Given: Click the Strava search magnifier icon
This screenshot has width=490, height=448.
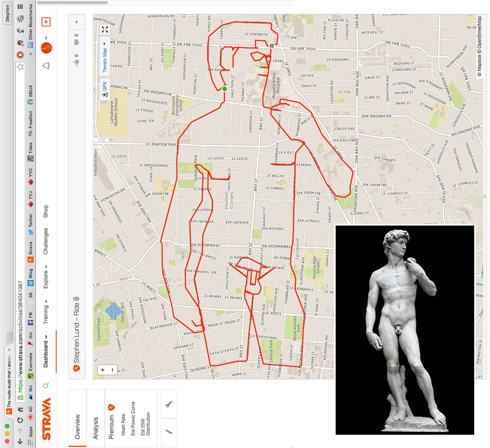Looking at the screenshot, I should pos(46,385).
